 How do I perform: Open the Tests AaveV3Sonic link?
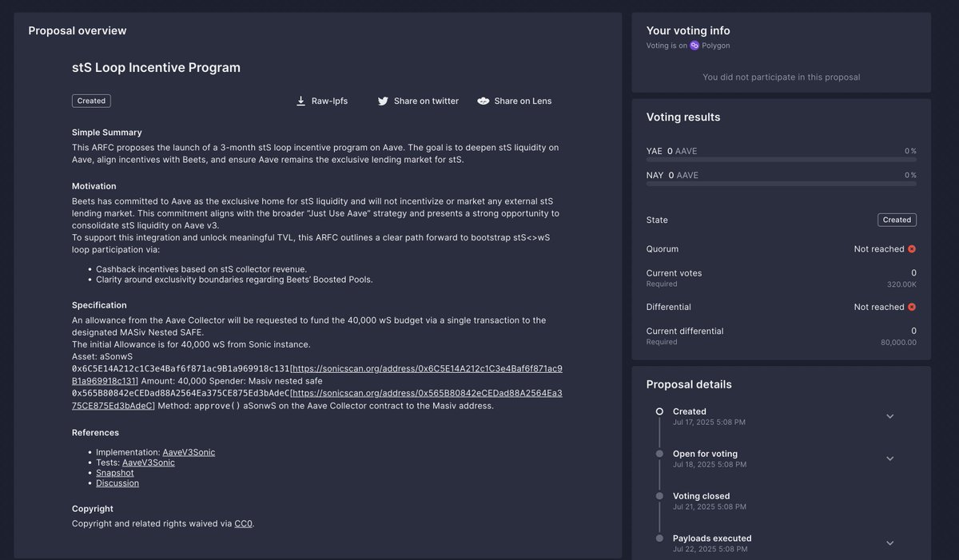[149, 463]
